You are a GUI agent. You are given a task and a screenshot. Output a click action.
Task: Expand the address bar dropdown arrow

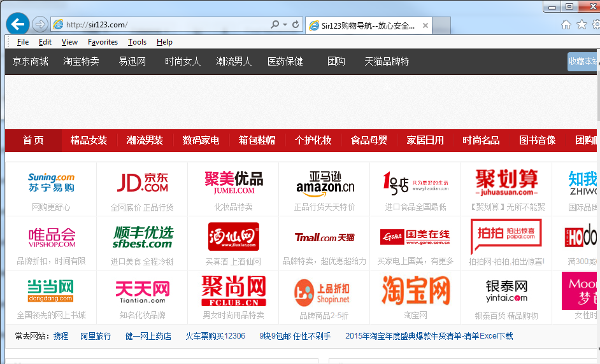(285, 25)
